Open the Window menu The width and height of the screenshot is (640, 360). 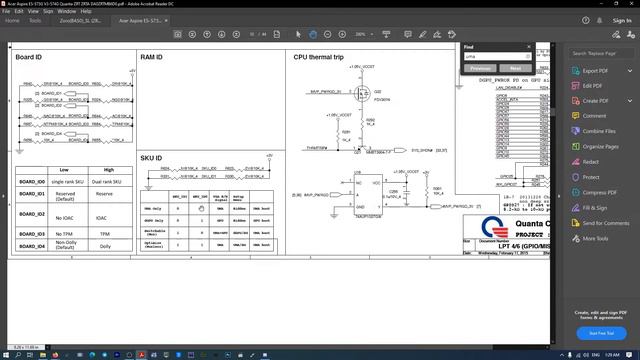67,11
